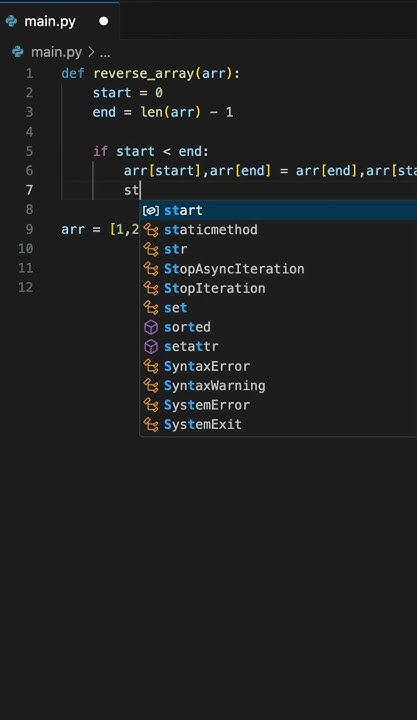
Task: Click the typed 'st' text on line 7
Action: (x=131, y=190)
